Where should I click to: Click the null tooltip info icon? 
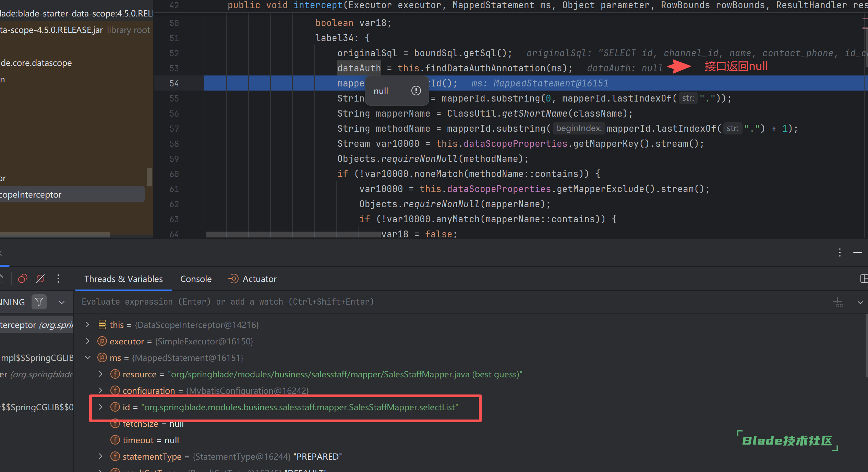[416, 91]
